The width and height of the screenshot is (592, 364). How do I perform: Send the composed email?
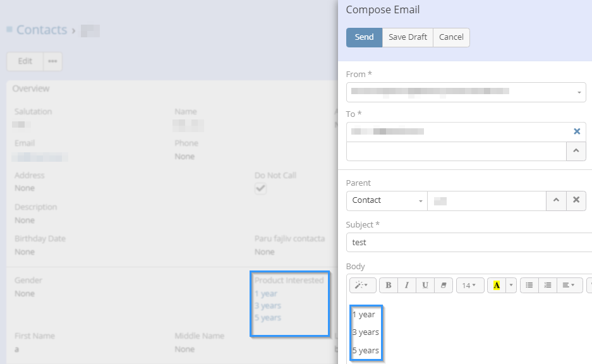tap(364, 37)
